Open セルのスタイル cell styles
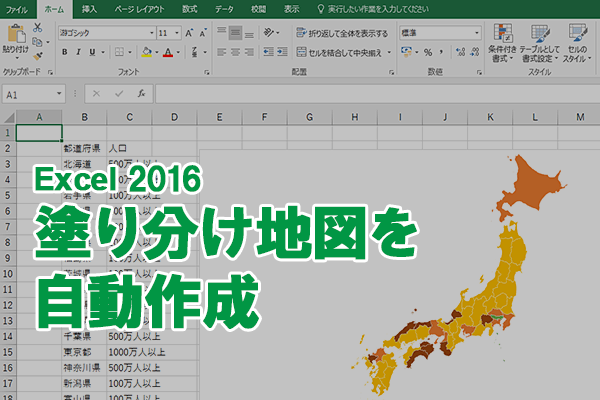Screen dimensions: 600x400 point(577,43)
